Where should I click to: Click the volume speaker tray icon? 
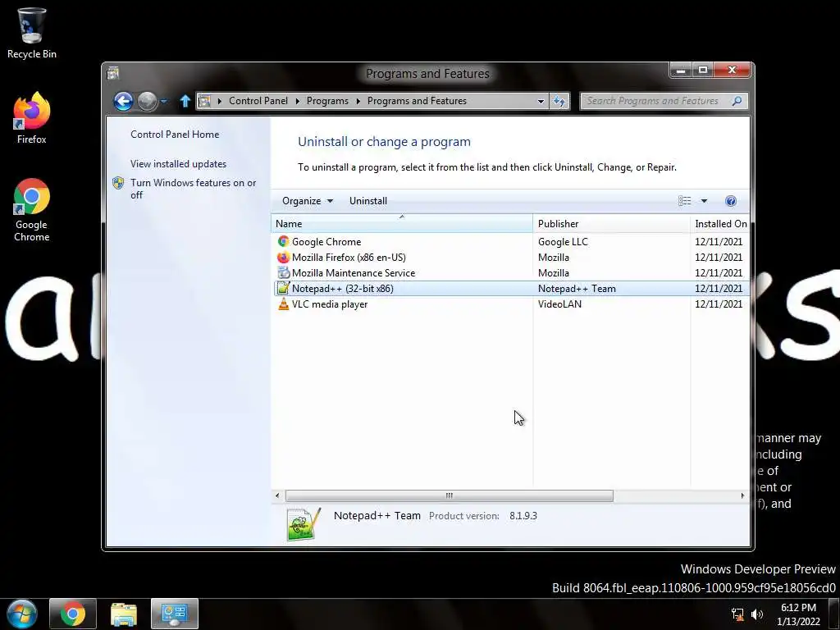coord(757,614)
